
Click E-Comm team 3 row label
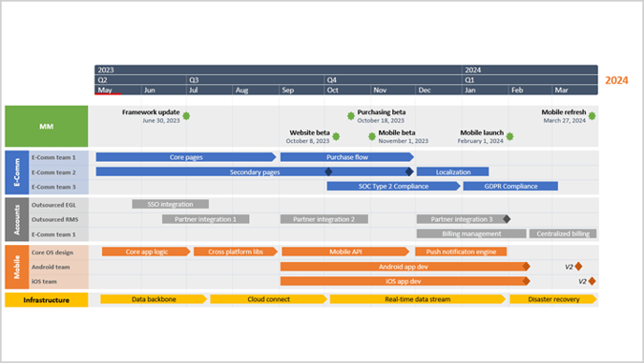coord(53,187)
